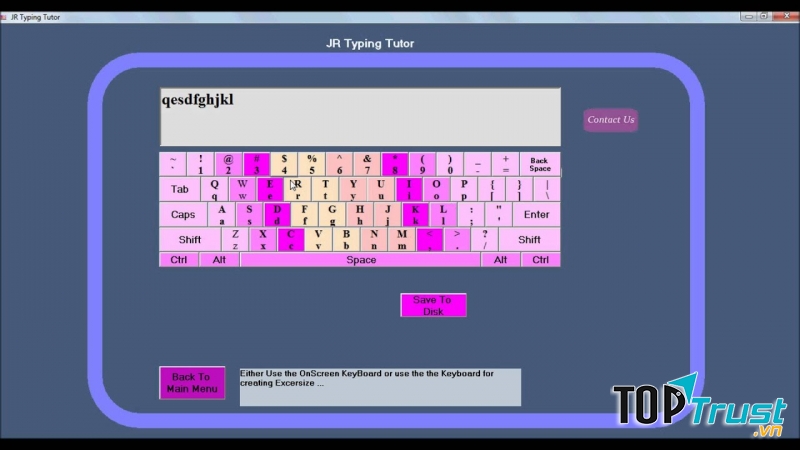The image size is (800, 450).
Task: Click the semicolon colon key
Action: (471, 215)
